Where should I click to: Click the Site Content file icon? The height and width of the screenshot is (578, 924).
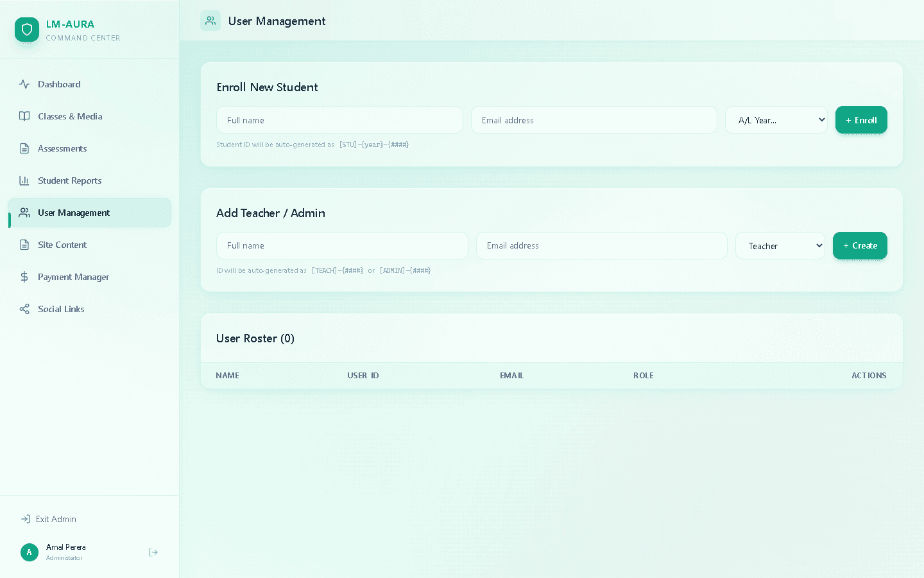click(x=24, y=245)
